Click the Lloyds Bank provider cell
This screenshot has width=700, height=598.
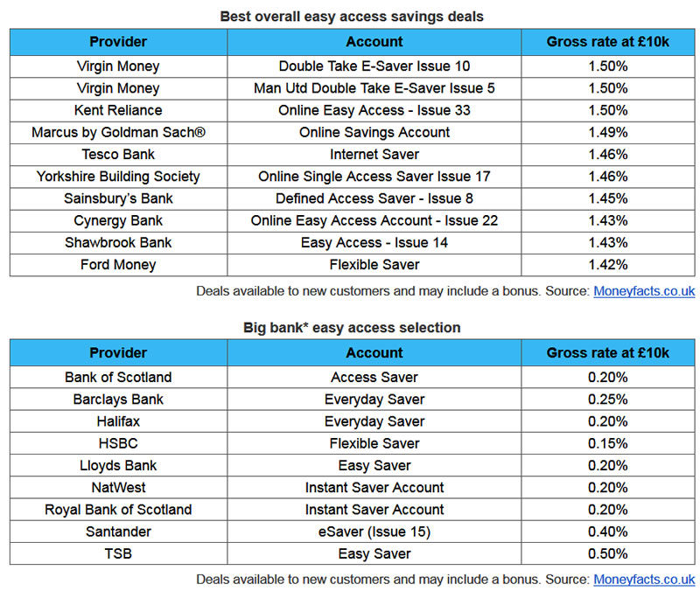[118, 465]
